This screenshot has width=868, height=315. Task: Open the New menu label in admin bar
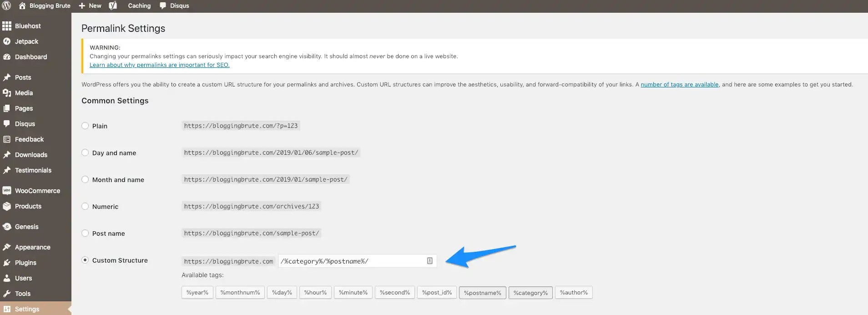95,6
